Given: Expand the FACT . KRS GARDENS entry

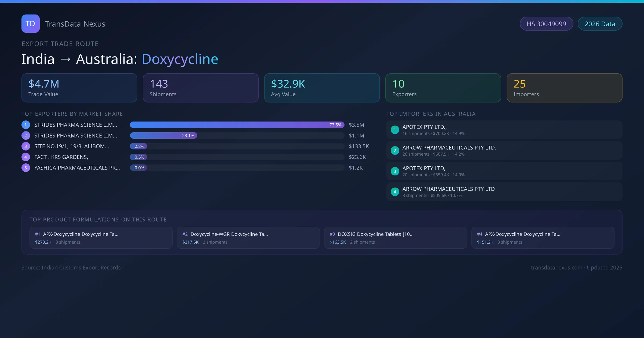Looking at the screenshot, I should click(61, 157).
